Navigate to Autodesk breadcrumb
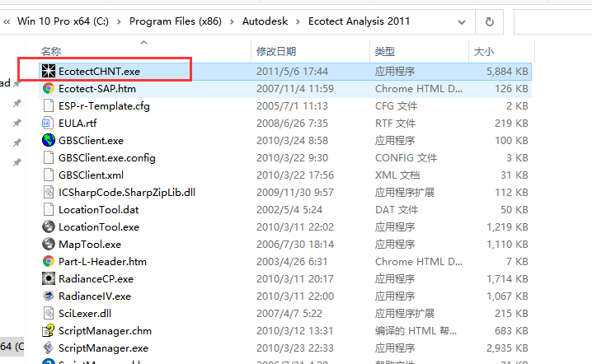 tap(265, 21)
